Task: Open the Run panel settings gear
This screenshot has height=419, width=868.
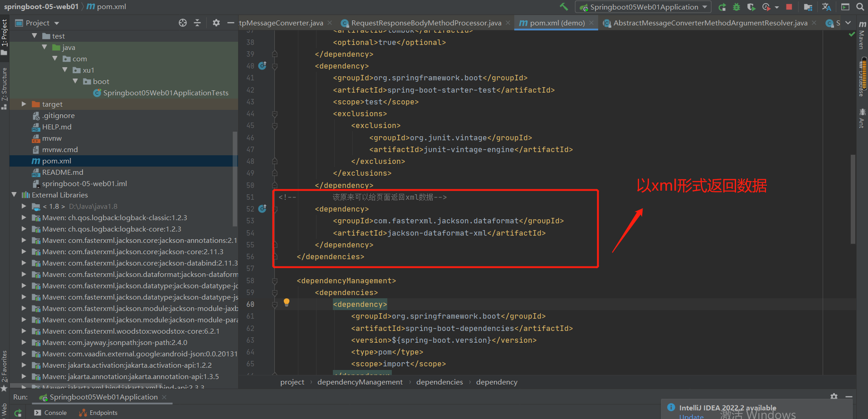Action: click(x=834, y=397)
